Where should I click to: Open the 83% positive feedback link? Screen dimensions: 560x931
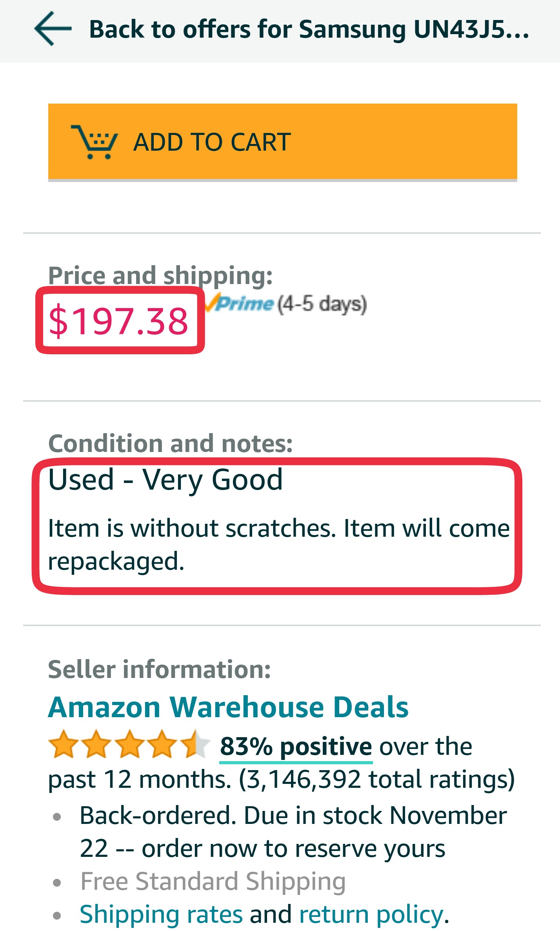tap(296, 746)
